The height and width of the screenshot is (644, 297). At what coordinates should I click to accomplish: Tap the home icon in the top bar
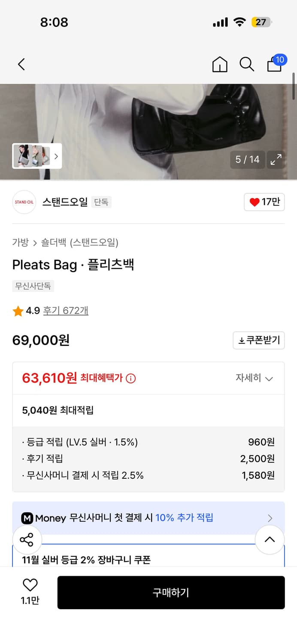pyautogui.click(x=219, y=64)
